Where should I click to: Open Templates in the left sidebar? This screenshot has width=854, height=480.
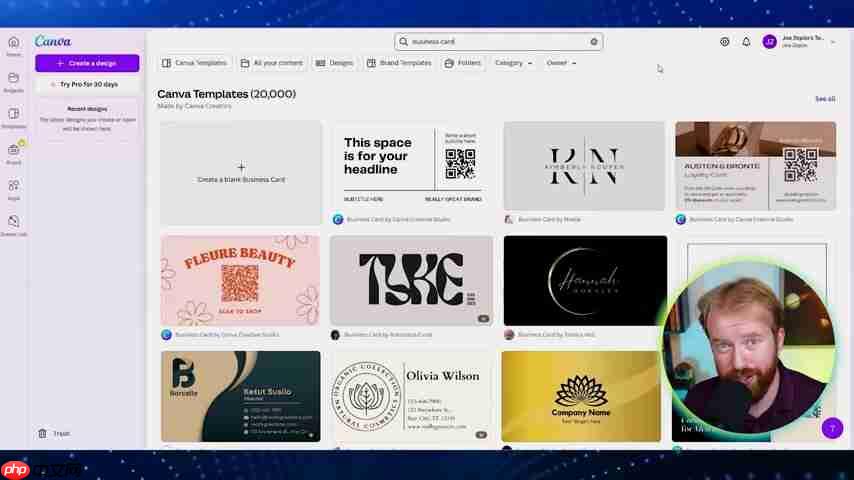(x=14, y=118)
